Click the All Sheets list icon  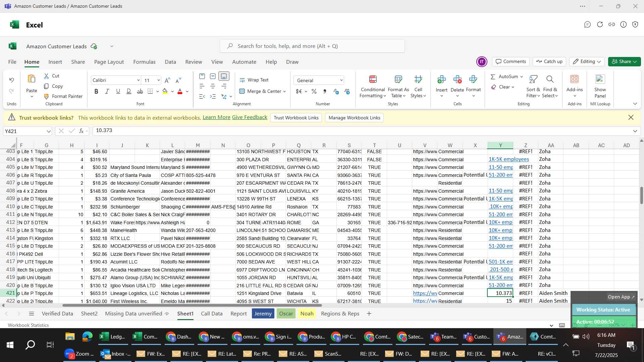32,313
